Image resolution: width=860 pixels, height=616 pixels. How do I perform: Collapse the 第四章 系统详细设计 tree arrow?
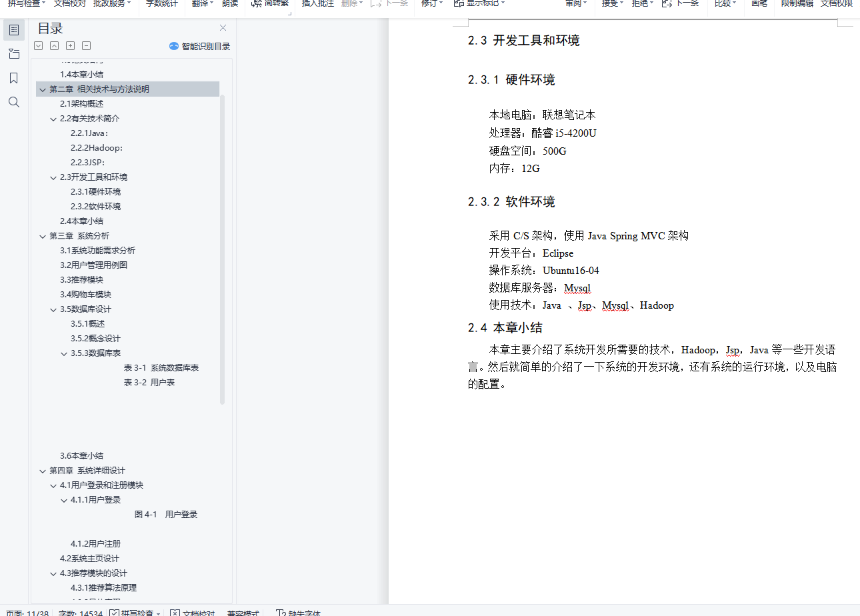[43, 471]
